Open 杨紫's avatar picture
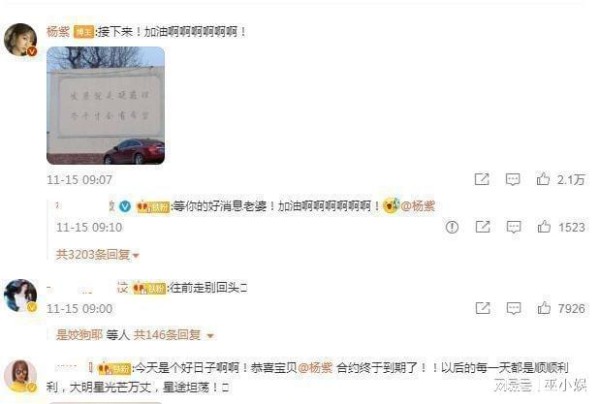 pos(20,39)
